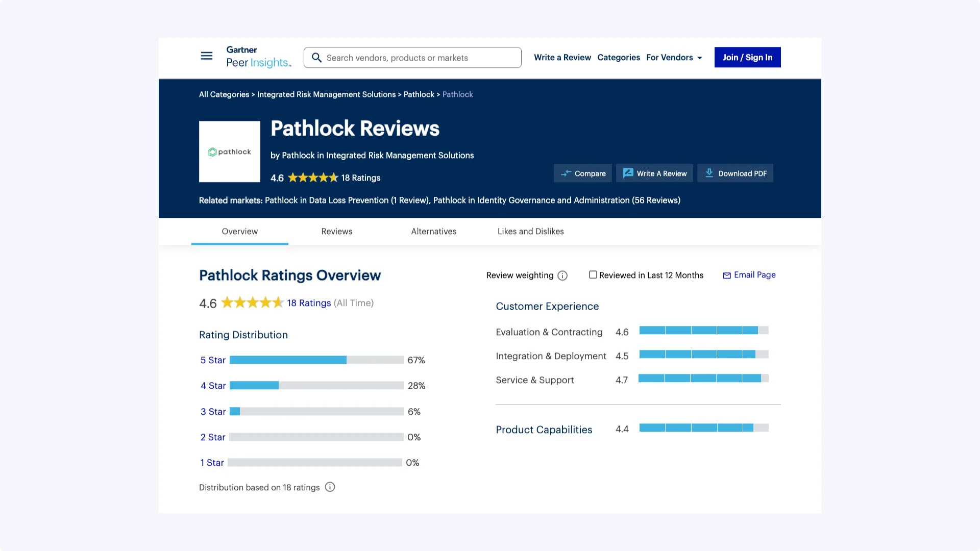Click the Download PDF button
980x551 pixels.
735,173
